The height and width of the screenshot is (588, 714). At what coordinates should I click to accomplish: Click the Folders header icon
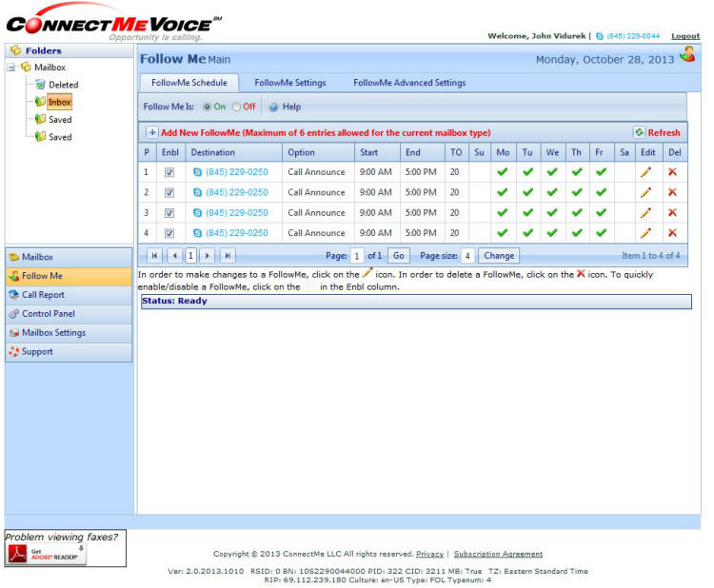point(16,50)
